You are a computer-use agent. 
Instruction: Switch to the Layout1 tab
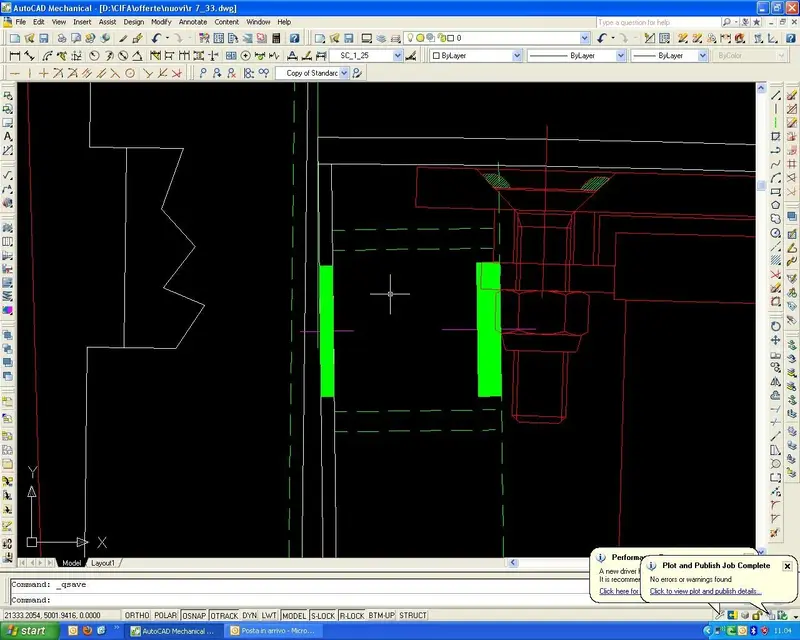pyautogui.click(x=103, y=563)
